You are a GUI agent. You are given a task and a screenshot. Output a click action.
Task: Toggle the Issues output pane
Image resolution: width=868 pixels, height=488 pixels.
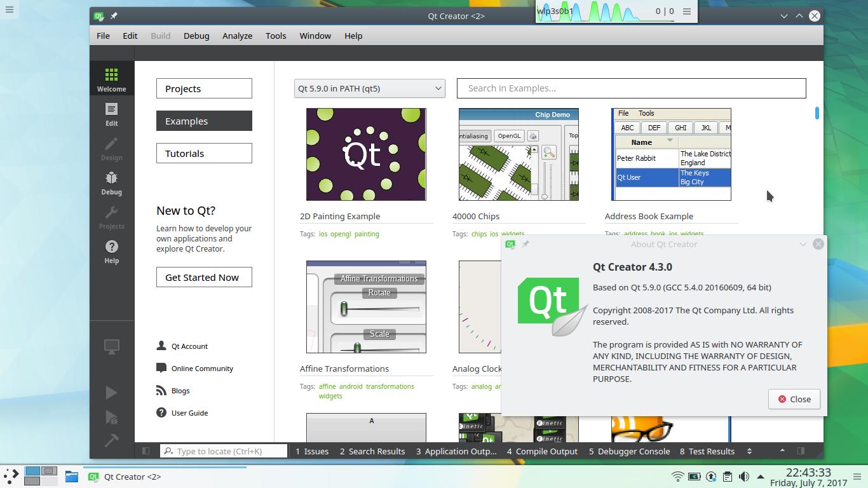point(312,451)
